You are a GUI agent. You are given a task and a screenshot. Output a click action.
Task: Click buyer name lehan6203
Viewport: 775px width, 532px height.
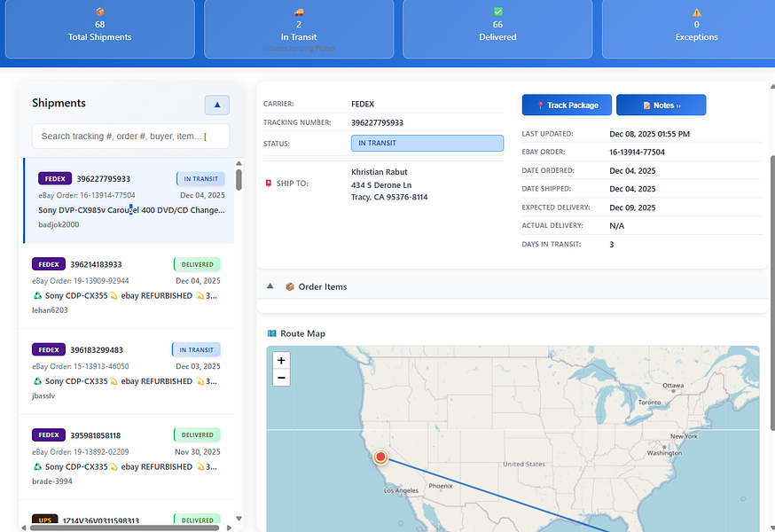click(x=50, y=310)
